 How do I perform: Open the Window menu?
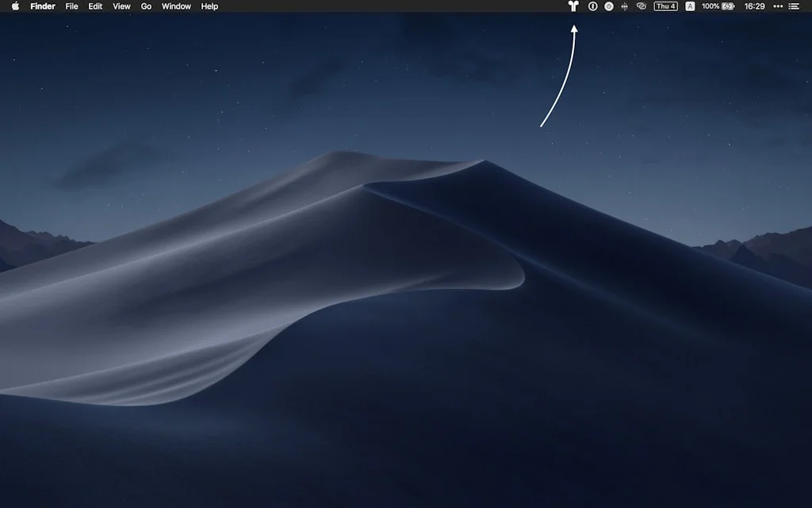[x=175, y=6]
